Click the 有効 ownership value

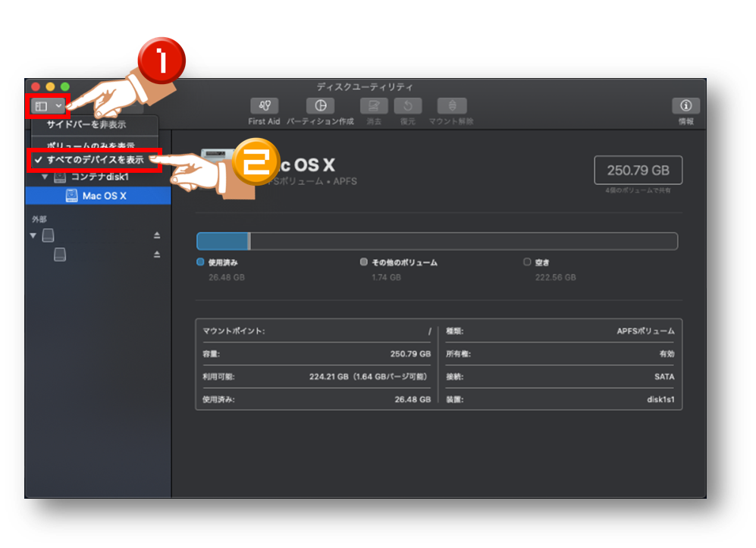(667, 354)
